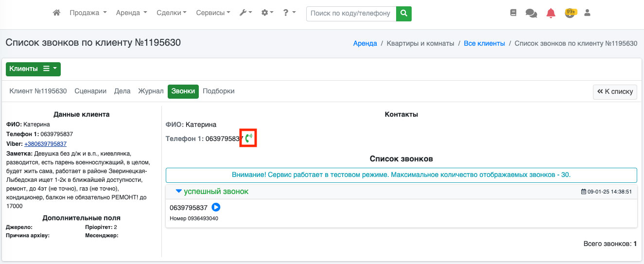Play the recorded call audio
Viewport: 644px width, 264px height.
pos(216,208)
